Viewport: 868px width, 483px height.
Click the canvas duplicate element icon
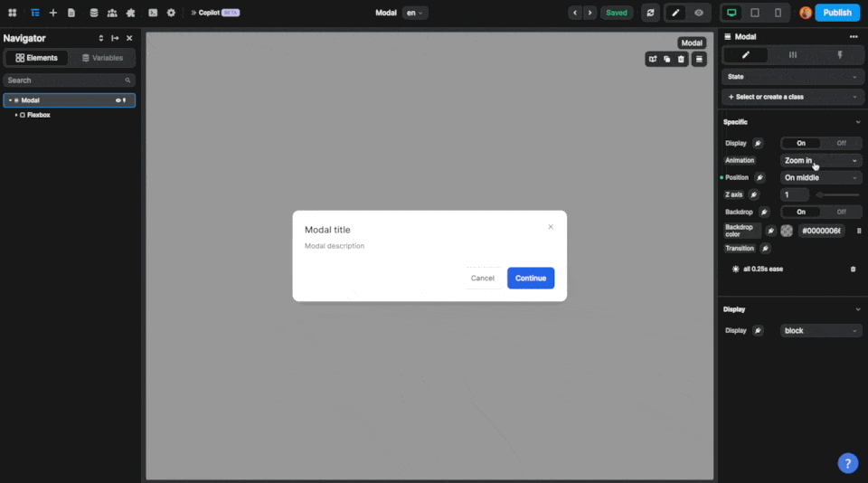tap(667, 60)
